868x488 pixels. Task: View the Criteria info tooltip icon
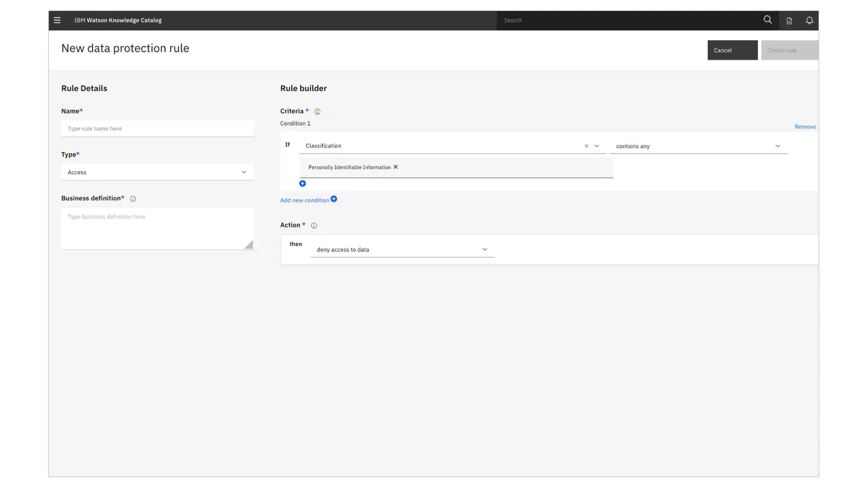click(x=317, y=111)
